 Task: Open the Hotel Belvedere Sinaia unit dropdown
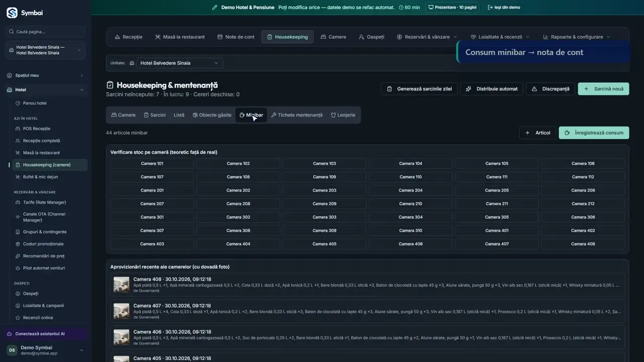coord(179,63)
